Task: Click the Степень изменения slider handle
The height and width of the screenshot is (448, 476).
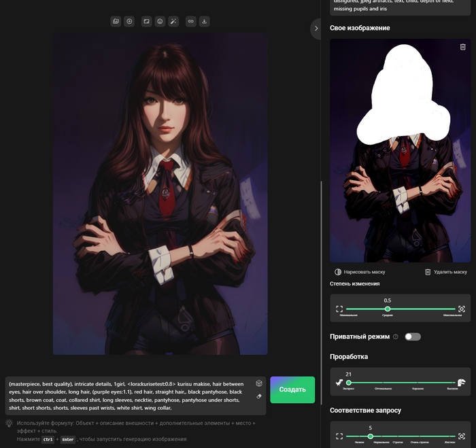Action: click(x=388, y=309)
